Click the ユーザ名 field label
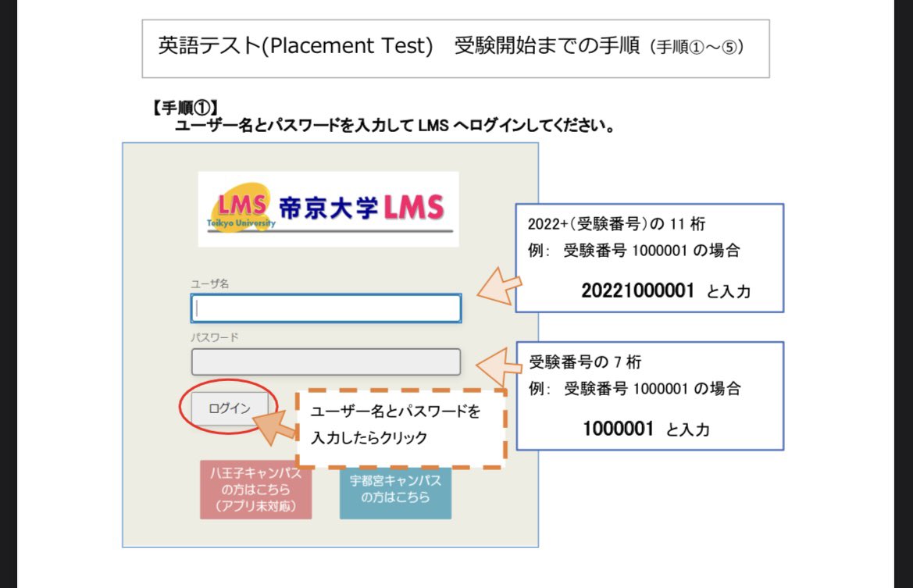 (209, 283)
